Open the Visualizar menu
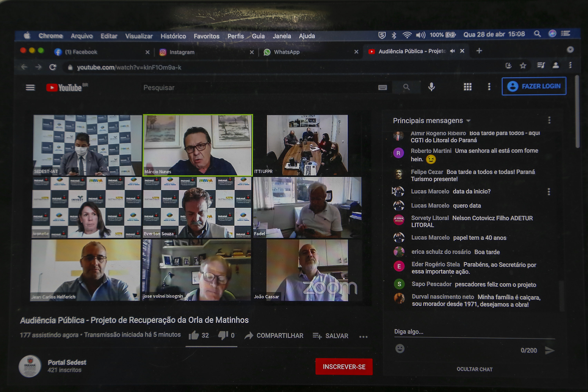The width and height of the screenshot is (588, 392). (139, 36)
